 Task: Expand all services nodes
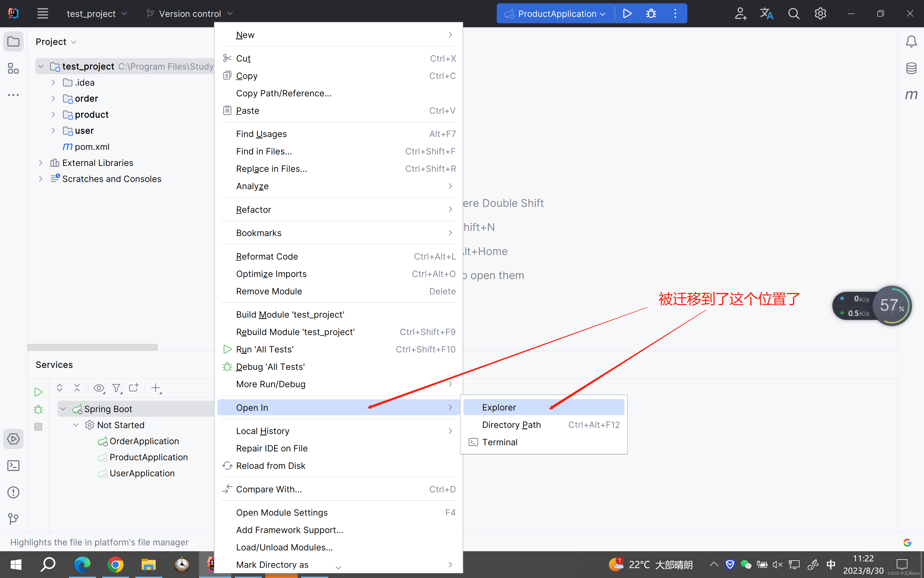(60, 388)
